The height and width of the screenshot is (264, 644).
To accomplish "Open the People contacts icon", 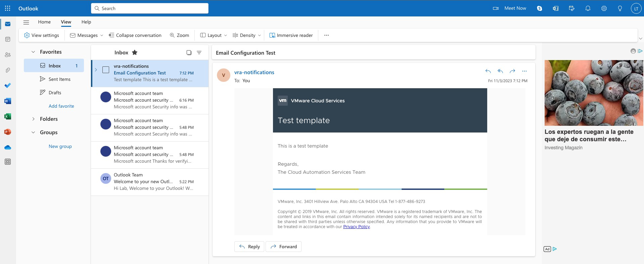I will click(x=8, y=55).
